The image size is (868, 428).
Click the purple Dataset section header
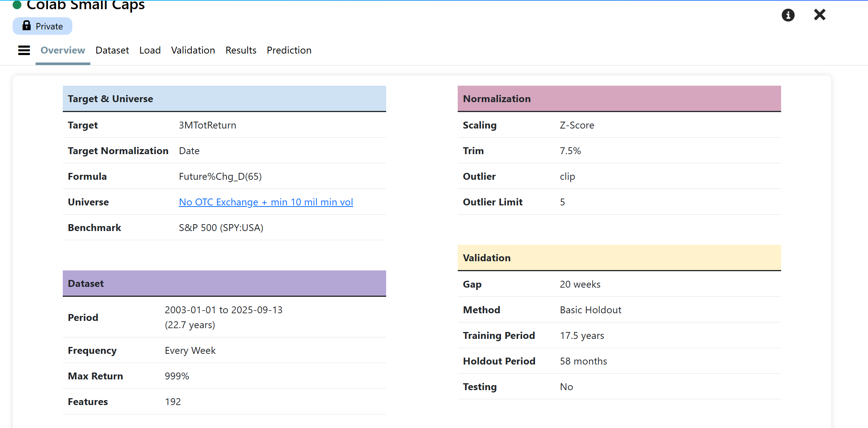tap(224, 283)
